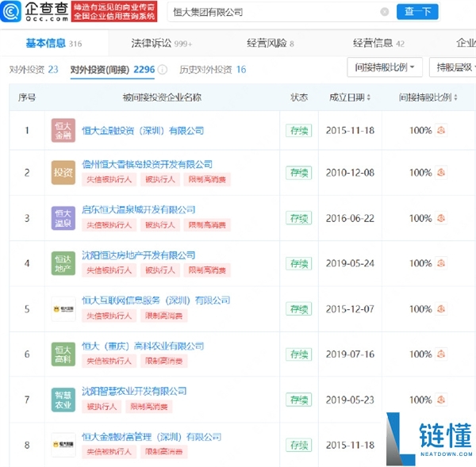Open 恒大金融投资（深圳）有限公司 link
The image size is (476, 467).
coord(143,131)
